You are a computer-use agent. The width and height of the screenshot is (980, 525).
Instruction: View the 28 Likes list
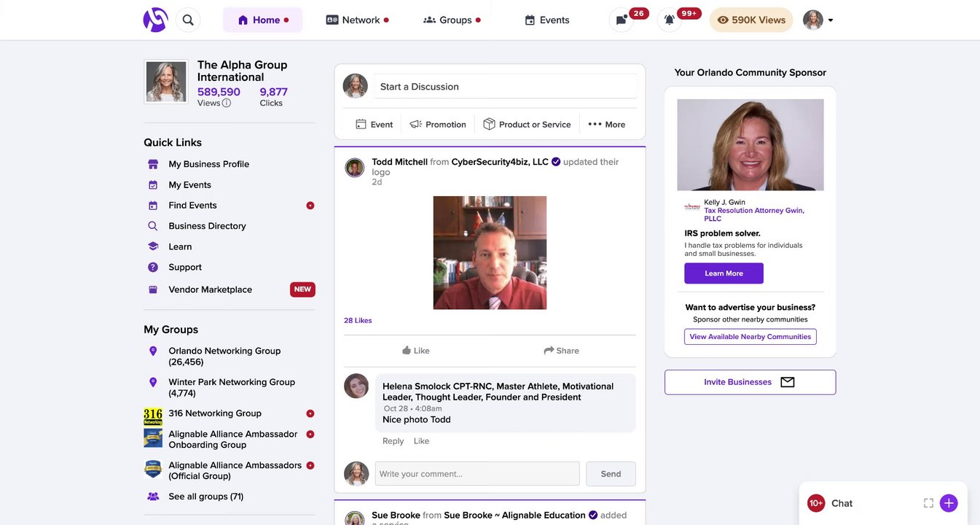pyautogui.click(x=358, y=321)
